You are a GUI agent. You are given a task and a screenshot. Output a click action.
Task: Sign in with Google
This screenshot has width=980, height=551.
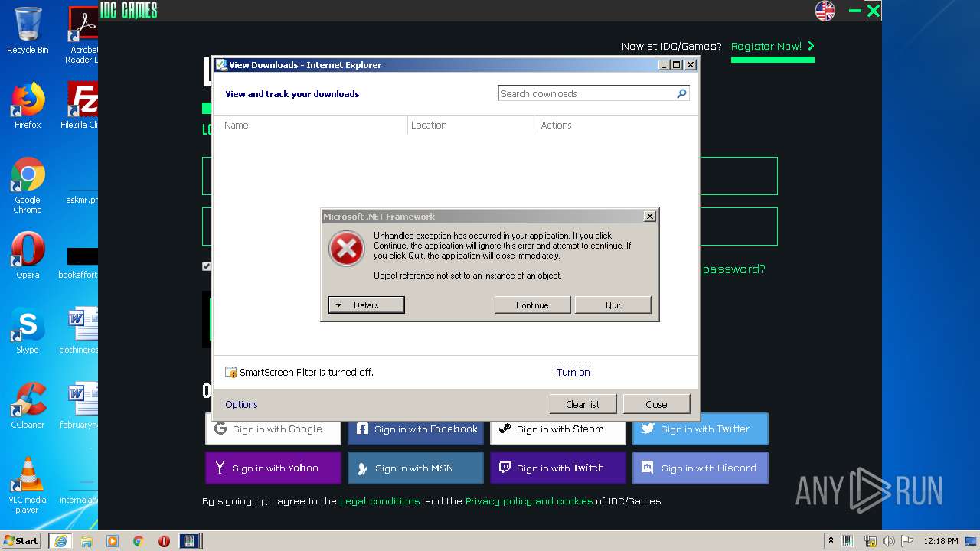click(x=273, y=429)
